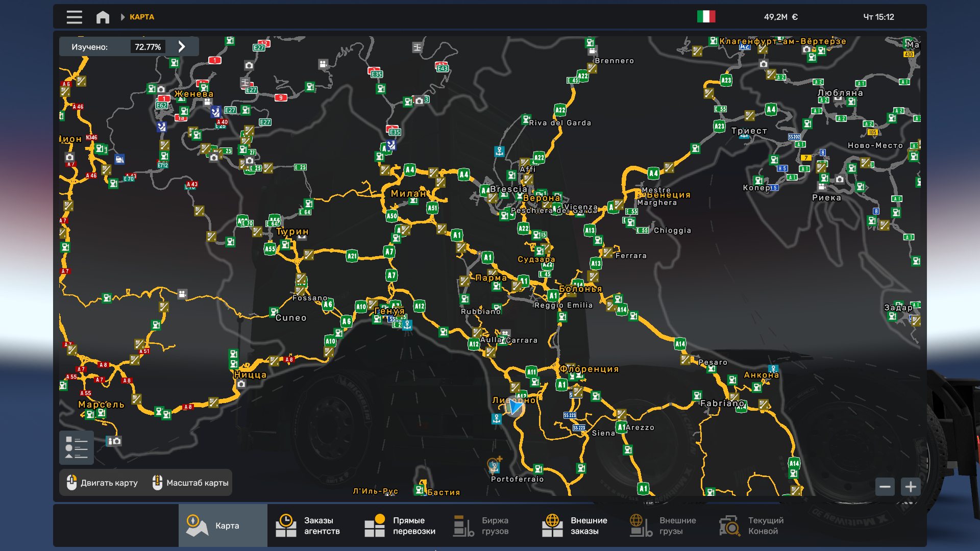The image size is (980, 551).
Task: Select the Женева city label
Action: pos(193,94)
